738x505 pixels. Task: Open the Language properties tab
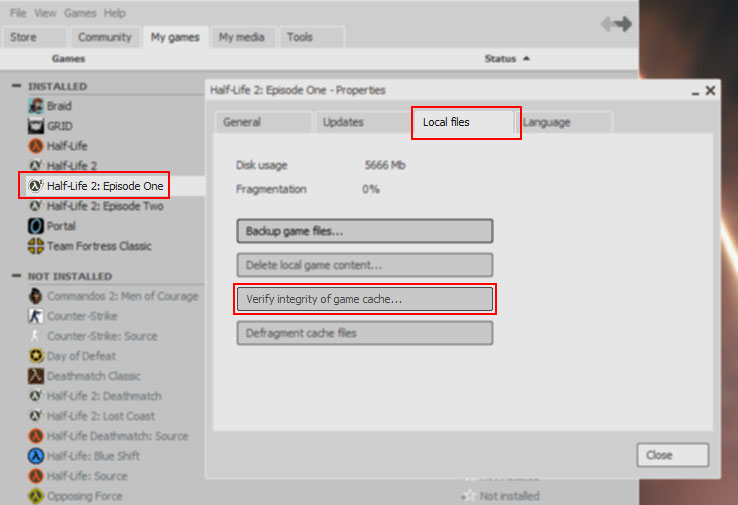(x=565, y=122)
